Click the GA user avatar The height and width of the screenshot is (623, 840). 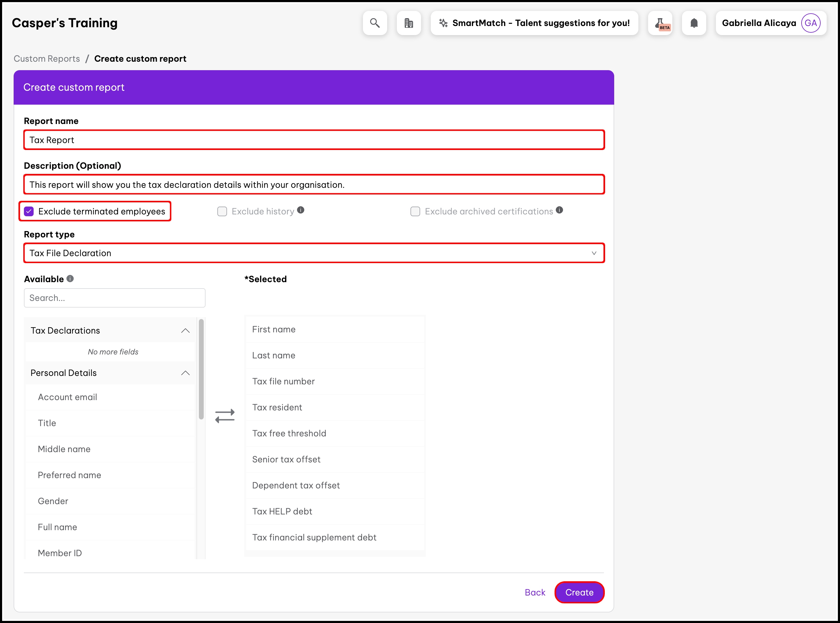point(810,23)
